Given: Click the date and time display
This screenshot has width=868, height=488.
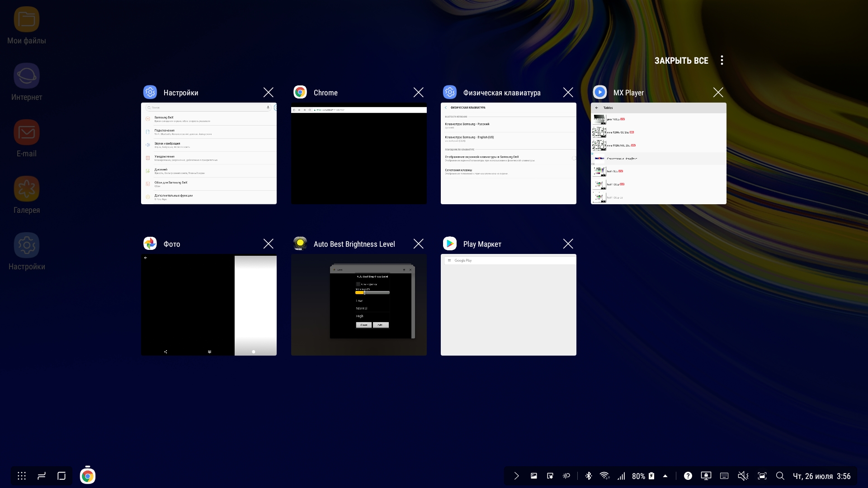Looking at the screenshot, I should pyautogui.click(x=821, y=476).
